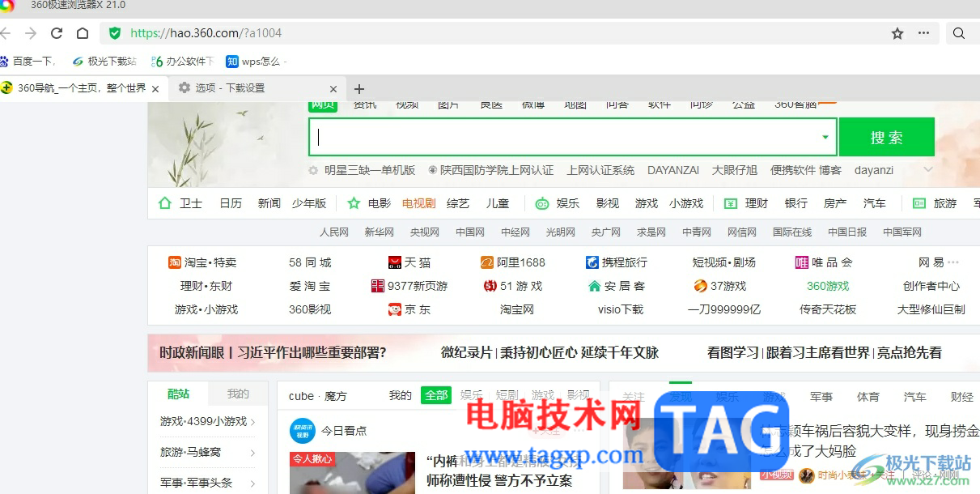Screen dimensions: 980x494
Task: Open the 51游戏 site link
Action: point(513,286)
